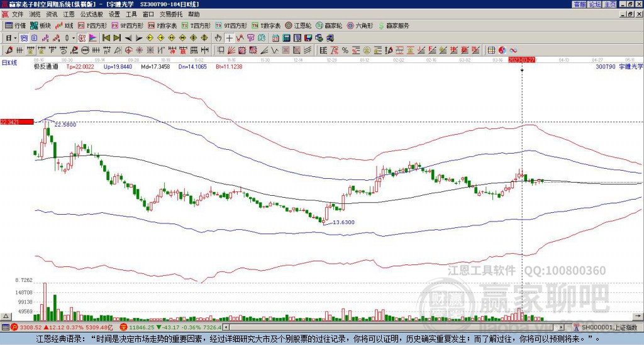This screenshot has width=644, height=345.
Task: Open the 江恩 menu
Action: [69, 14]
